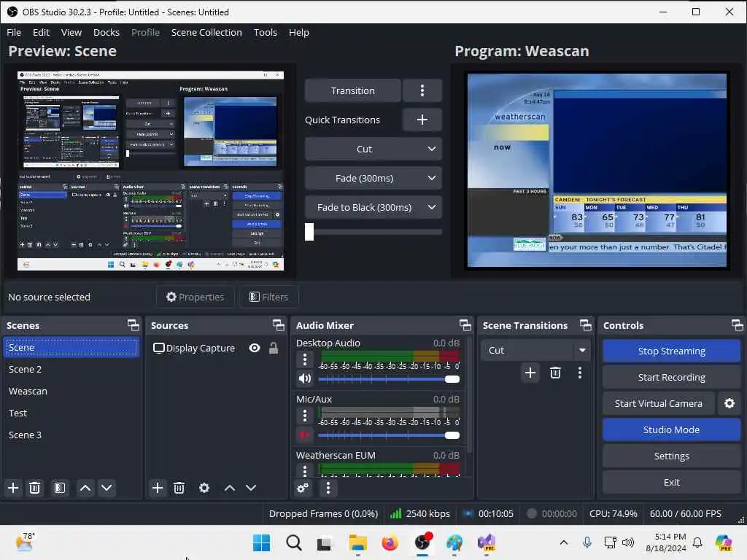Open File Explorer from taskbar
This screenshot has height=560, width=747.
[357, 542]
